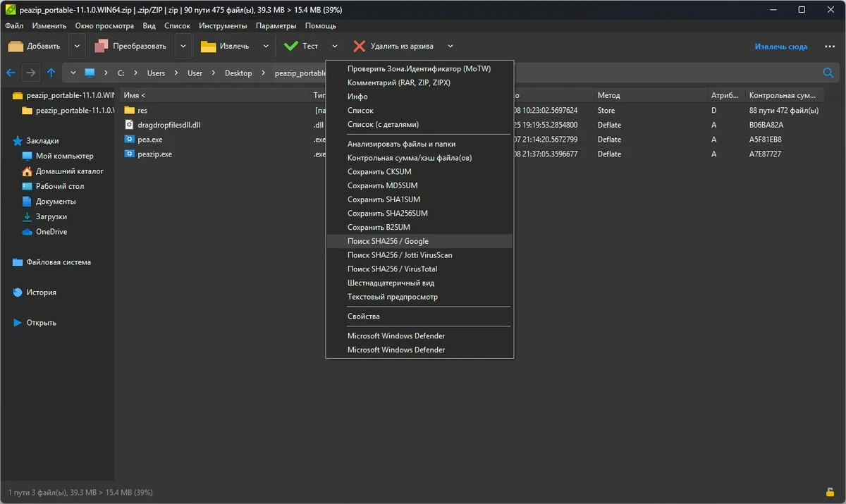Run the Тест green checkmark icon

point(290,47)
